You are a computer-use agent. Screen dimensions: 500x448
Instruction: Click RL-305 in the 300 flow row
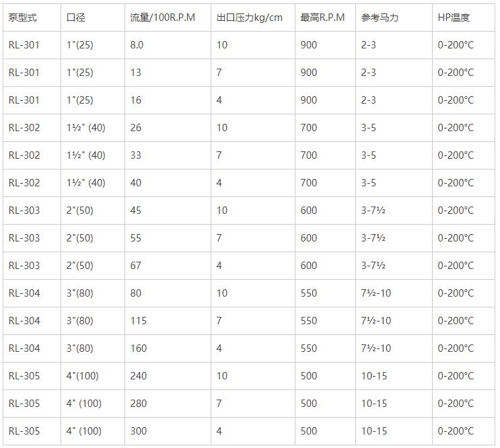click(x=24, y=431)
